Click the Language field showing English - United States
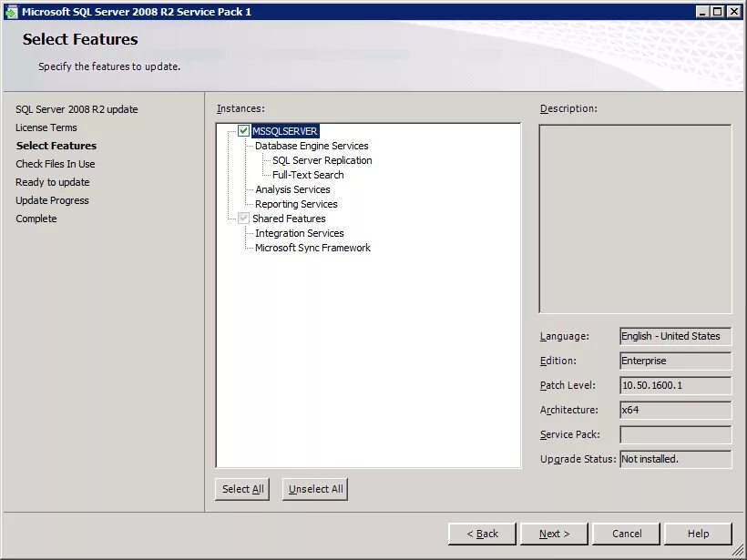 [676, 336]
